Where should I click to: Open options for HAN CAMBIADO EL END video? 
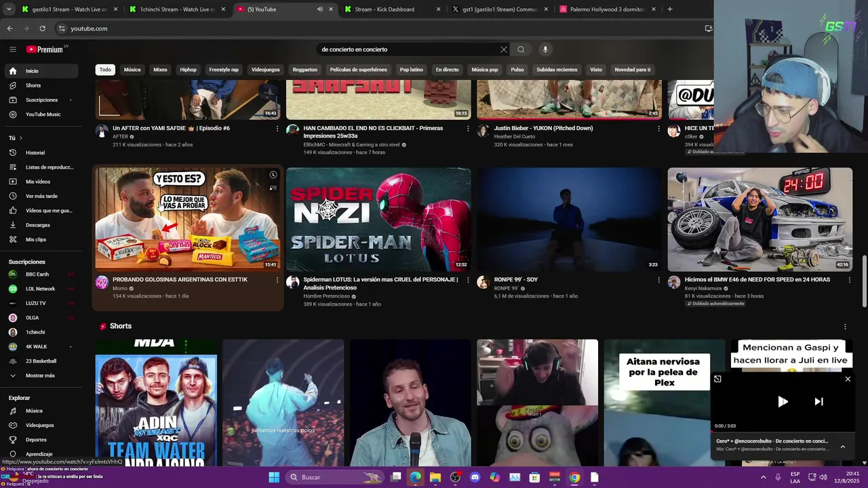pyautogui.click(x=467, y=129)
